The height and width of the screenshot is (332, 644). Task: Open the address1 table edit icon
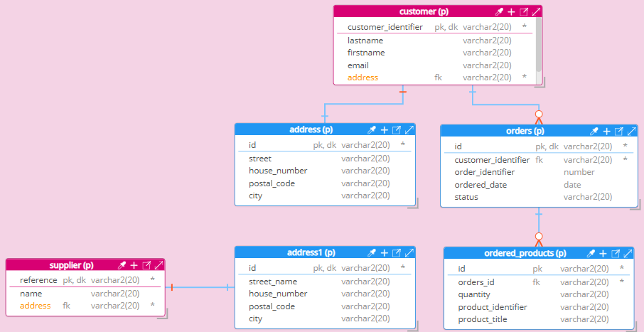(397, 253)
